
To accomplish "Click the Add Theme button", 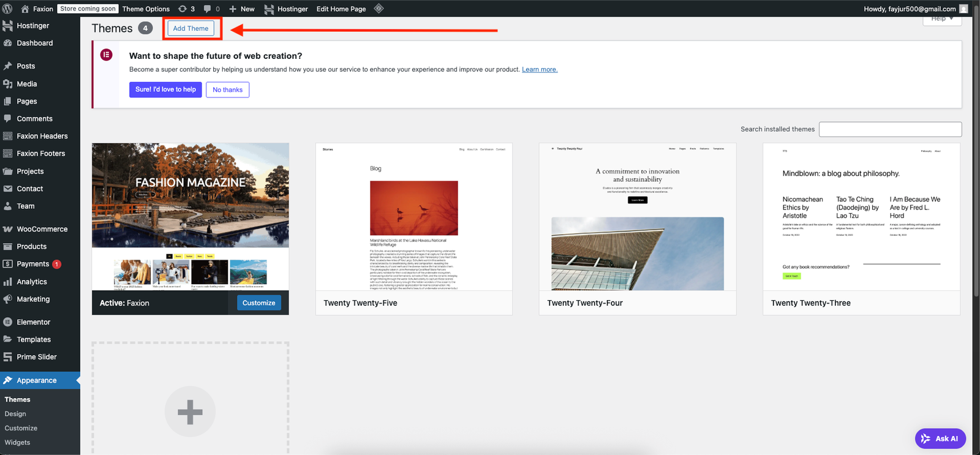I will (x=190, y=28).
